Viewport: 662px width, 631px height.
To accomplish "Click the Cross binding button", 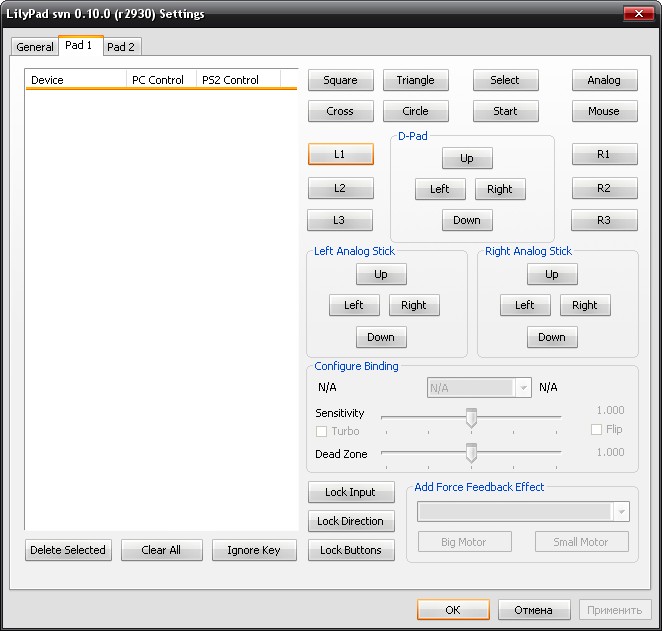I will pyautogui.click(x=341, y=111).
